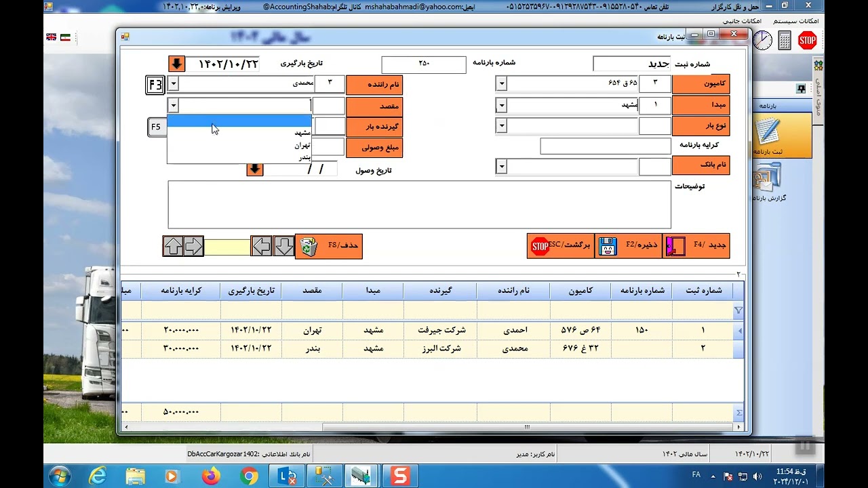Open Google Chrome from the taskbar

coord(249,476)
